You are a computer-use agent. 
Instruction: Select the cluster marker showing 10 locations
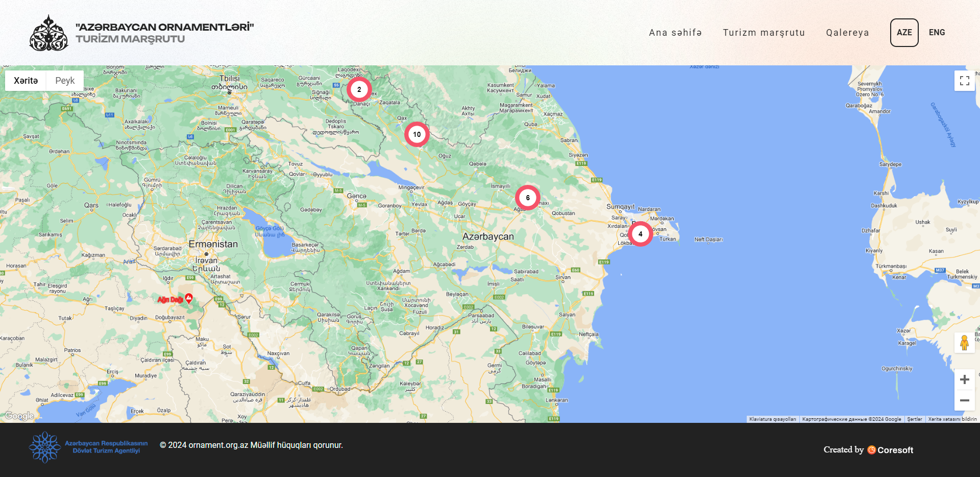click(417, 134)
